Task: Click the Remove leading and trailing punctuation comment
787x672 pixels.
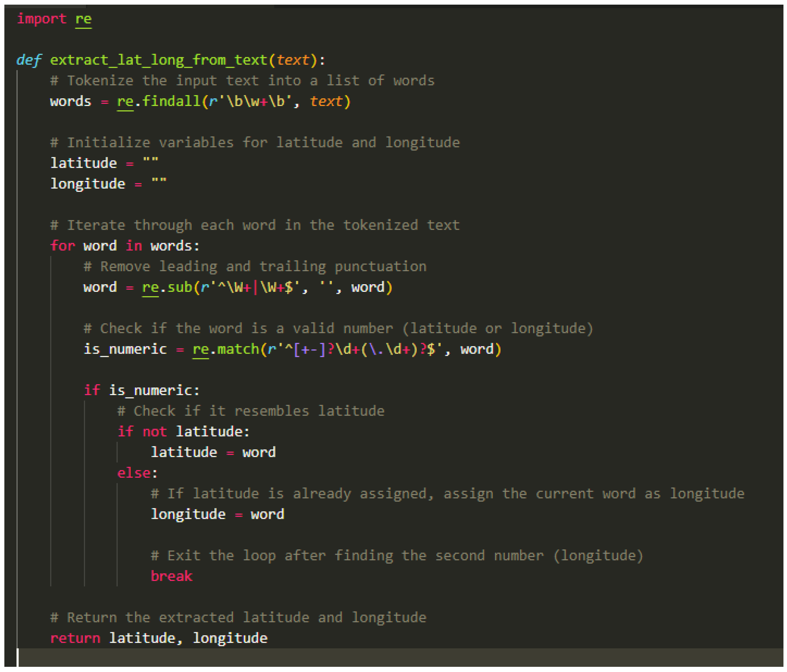Action: [254, 267]
